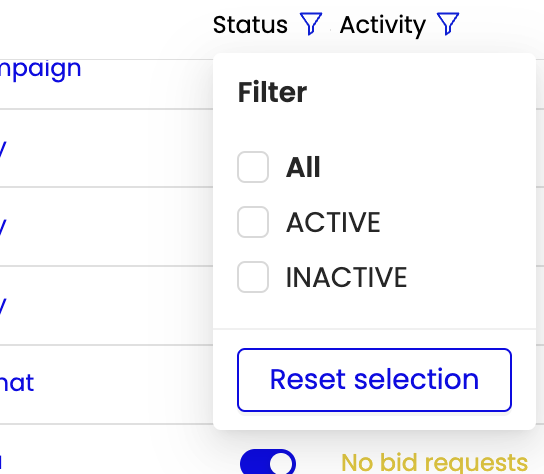
Task: Open the Status column filter funnel
Action: [x=311, y=24]
